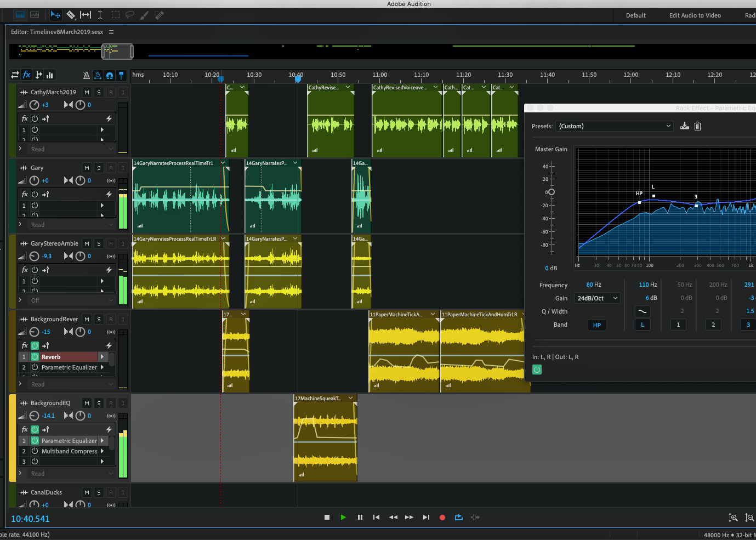Image resolution: width=756 pixels, height=540 pixels.
Task: Toggle global clip stretching
Action: click(x=98, y=75)
